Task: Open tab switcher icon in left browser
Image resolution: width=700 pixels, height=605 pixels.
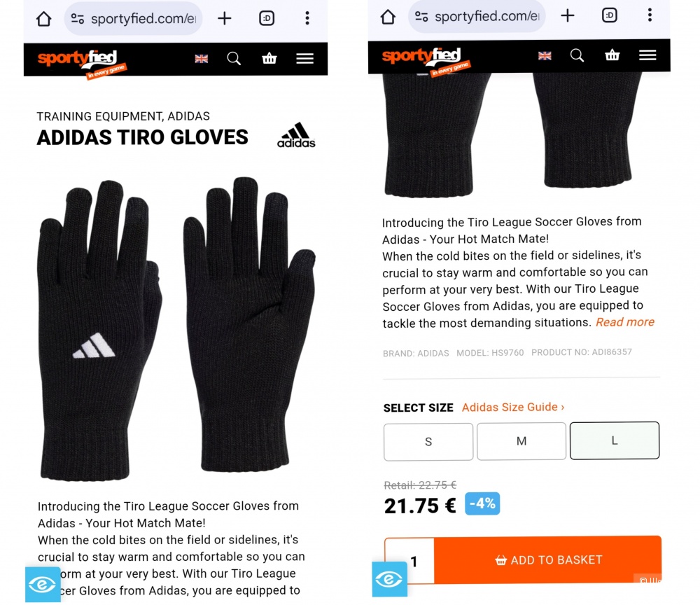Action: [267, 18]
